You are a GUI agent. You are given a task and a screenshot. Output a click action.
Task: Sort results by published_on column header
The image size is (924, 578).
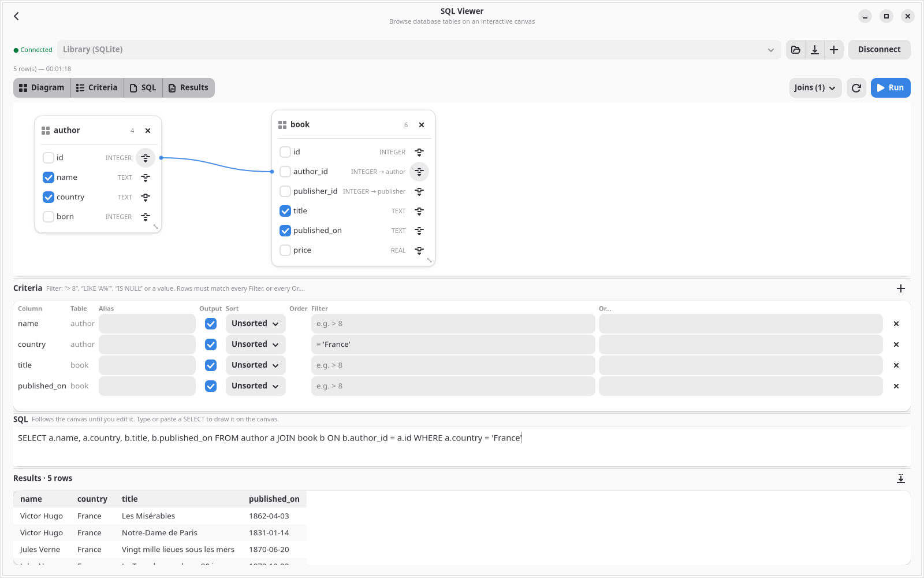274,499
